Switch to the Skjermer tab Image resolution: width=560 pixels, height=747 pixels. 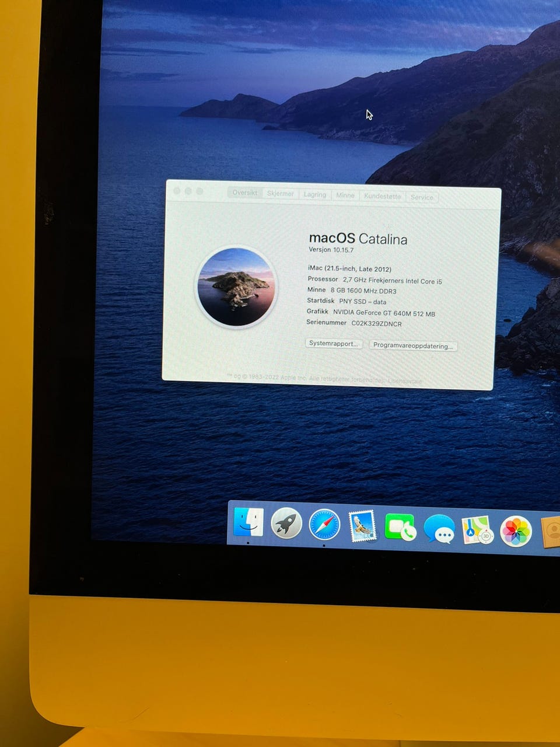281,194
